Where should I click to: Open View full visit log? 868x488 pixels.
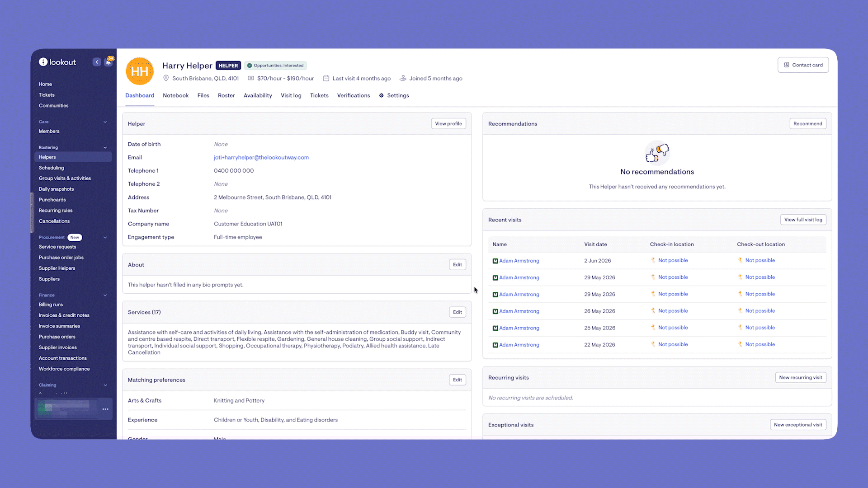(803, 220)
